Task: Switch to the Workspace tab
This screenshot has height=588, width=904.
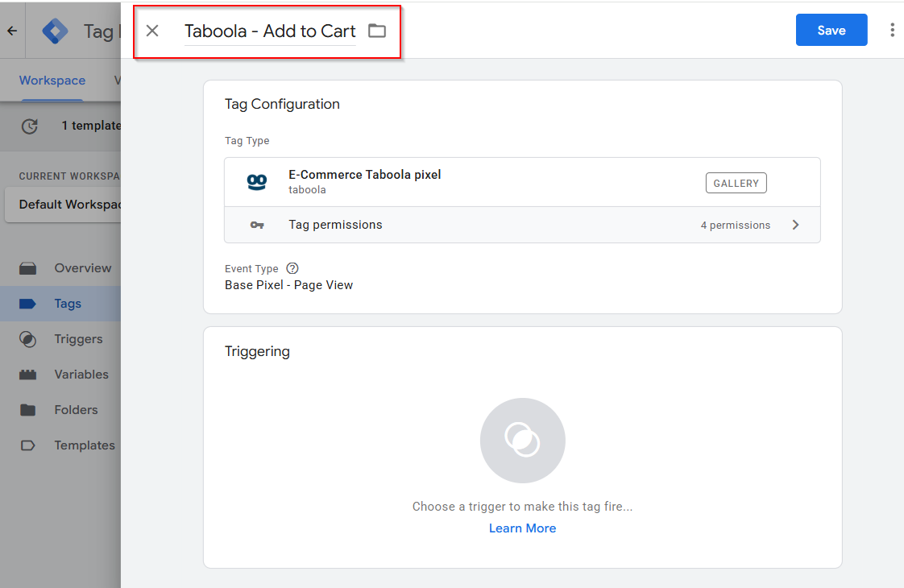Action: [52, 81]
